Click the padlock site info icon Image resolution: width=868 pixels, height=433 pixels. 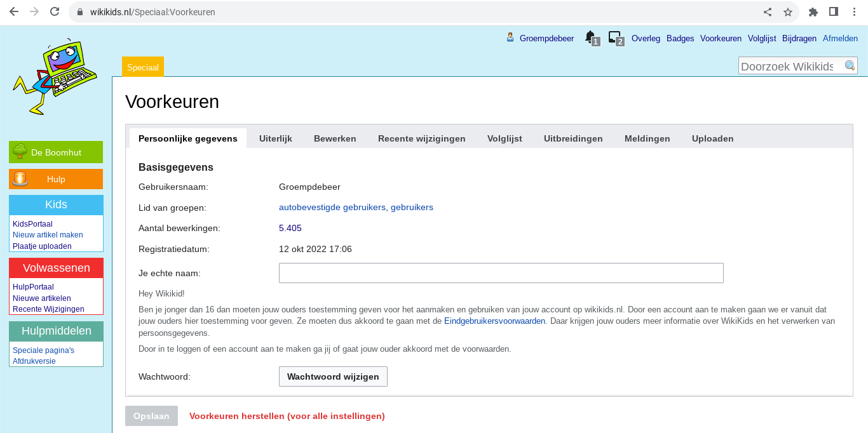coord(80,12)
